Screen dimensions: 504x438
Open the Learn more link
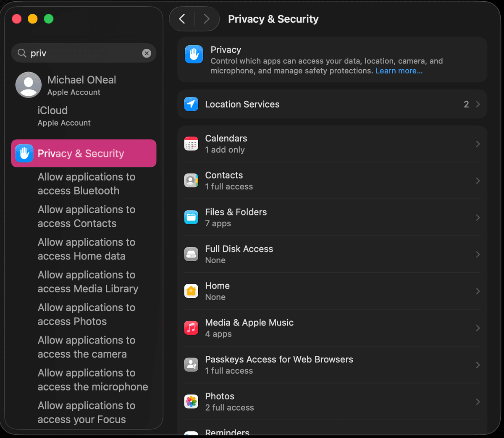click(x=398, y=71)
